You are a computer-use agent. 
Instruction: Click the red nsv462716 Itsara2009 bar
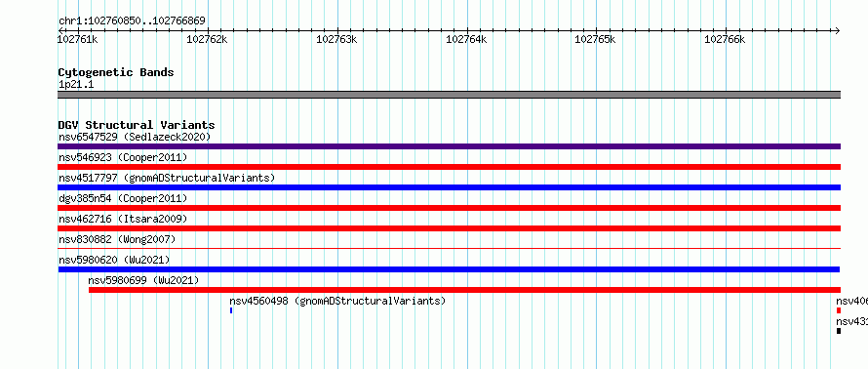click(x=449, y=228)
